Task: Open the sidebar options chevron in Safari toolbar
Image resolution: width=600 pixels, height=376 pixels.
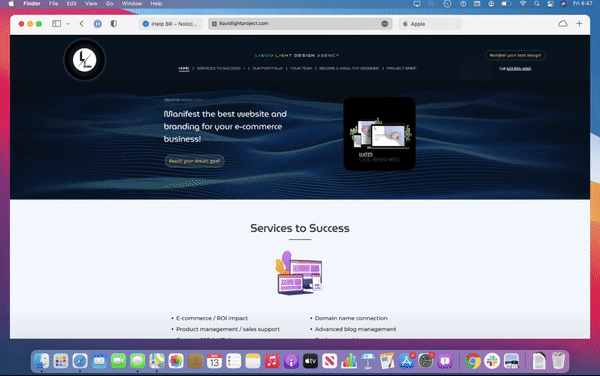Action: (68, 24)
